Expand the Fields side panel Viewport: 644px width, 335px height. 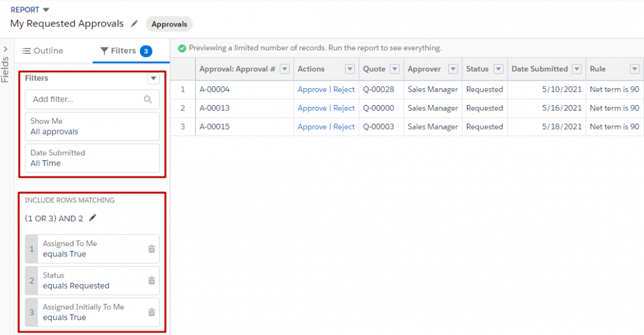[x=5, y=50]
